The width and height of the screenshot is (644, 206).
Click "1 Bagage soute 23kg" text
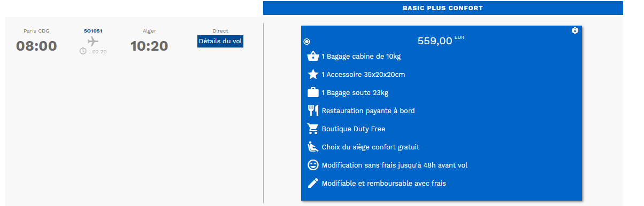[355, 92]
